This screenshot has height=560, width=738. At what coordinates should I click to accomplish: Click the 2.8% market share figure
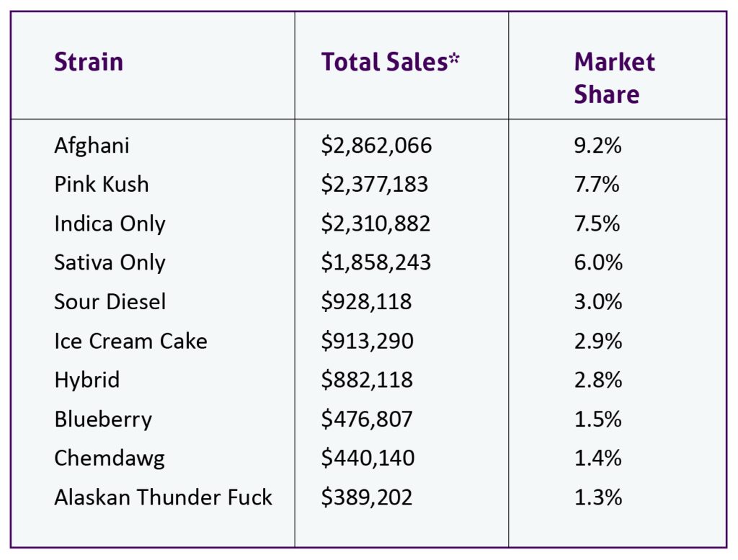pyautogui.click(x=598, y=380)
